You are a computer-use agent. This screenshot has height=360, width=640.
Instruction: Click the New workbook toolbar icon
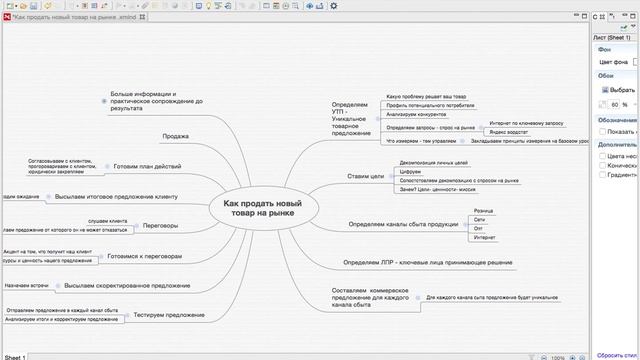[x=10, y=6]
